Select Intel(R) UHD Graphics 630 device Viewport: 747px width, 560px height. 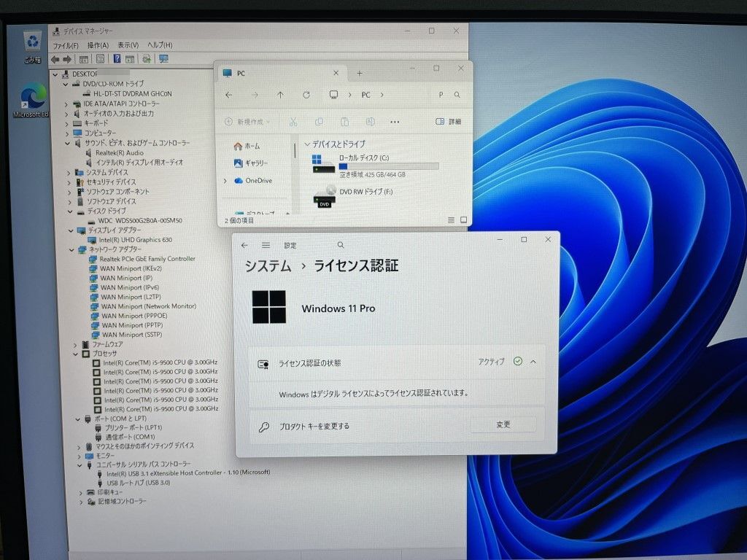click(x=136, y=240)
